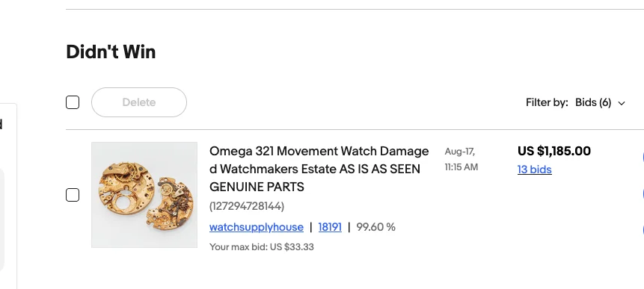Viewport: 644px width, 289px height.
Task: Click the 99.60 % positive feedback rating
Action: pyautogui.click(x=375, y=227)
